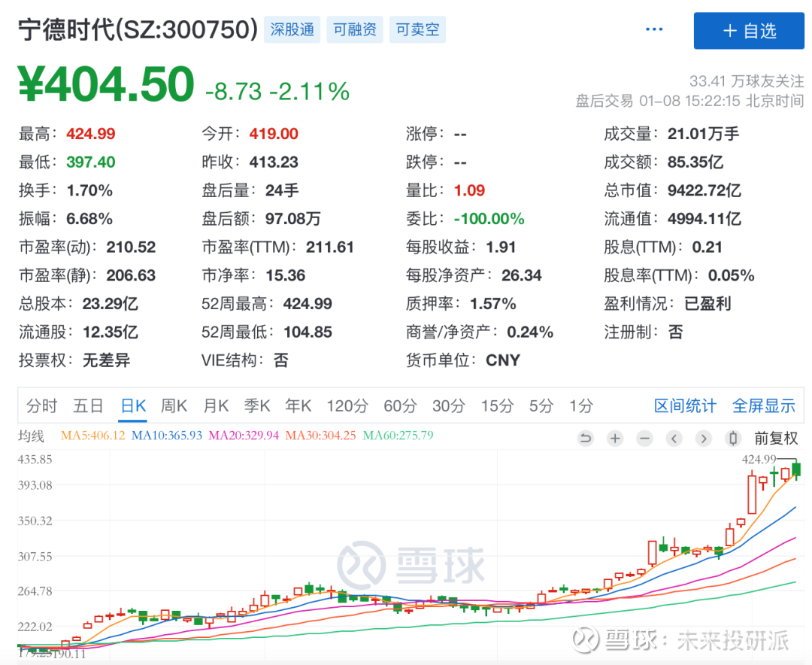Click the 昨收 value 413.23

tap(274, 162)
